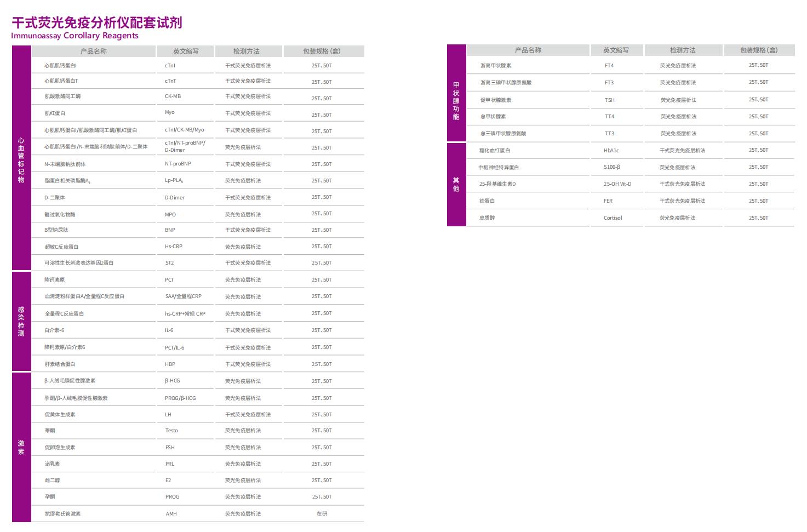The width and height of the screenshot is (807, 532).
Task: Click 英文缩写 header in right table
Action: coord(616,50)
